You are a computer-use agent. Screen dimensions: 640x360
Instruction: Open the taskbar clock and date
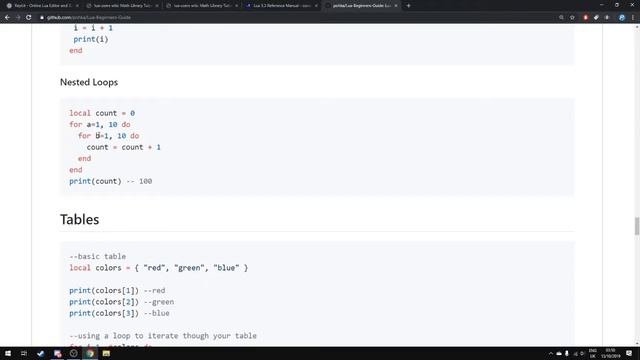point(610,353)
